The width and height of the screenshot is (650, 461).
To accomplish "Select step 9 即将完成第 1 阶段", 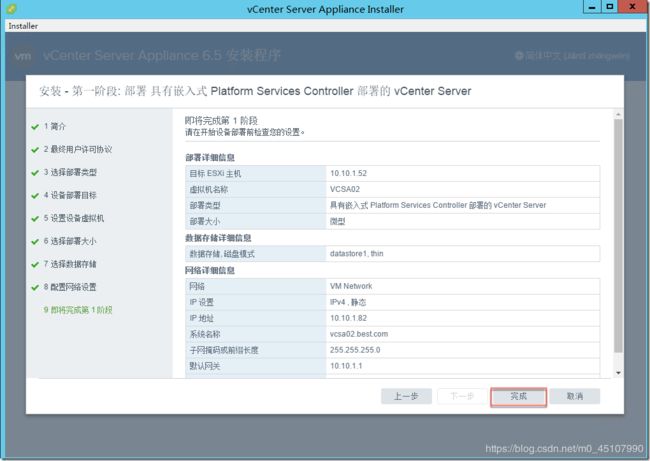I will 78,310.
